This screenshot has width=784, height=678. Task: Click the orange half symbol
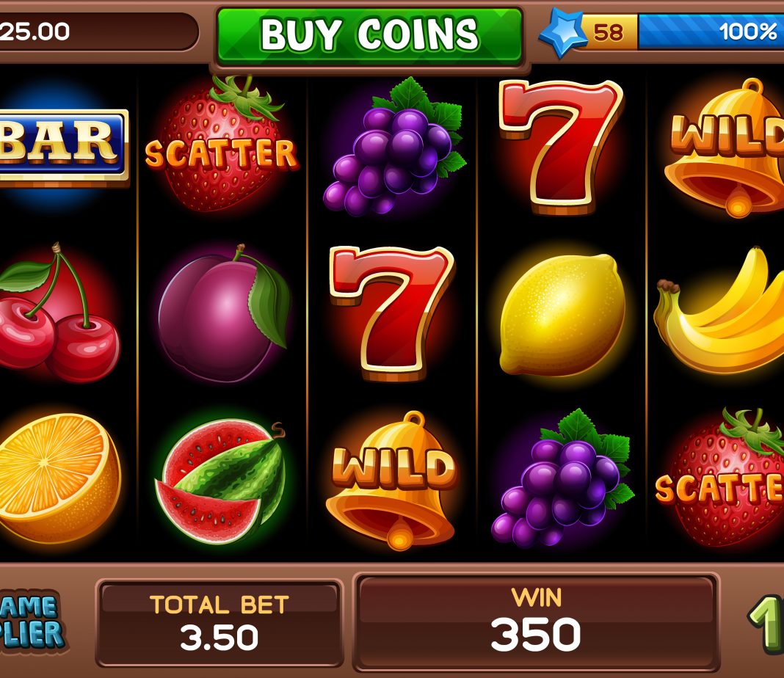(59, 478)
